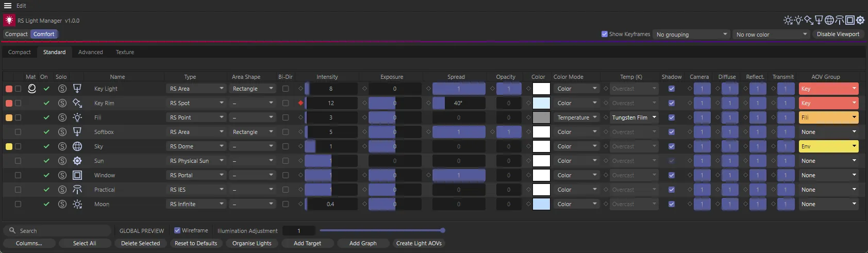This screenshot has width=868, height=253.
Task: Click the spot light icon of Key Rim
Action: coord(77,103)
